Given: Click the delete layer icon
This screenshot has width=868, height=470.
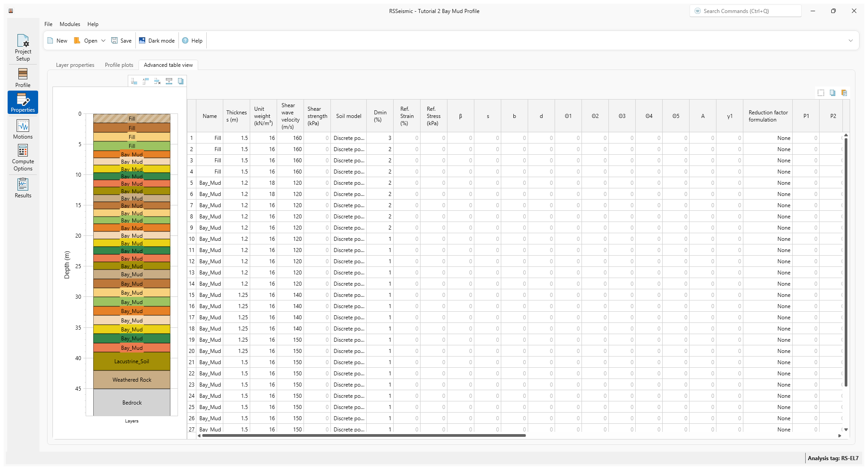Looking at the screenshot, I should click(x=157, y=81).
